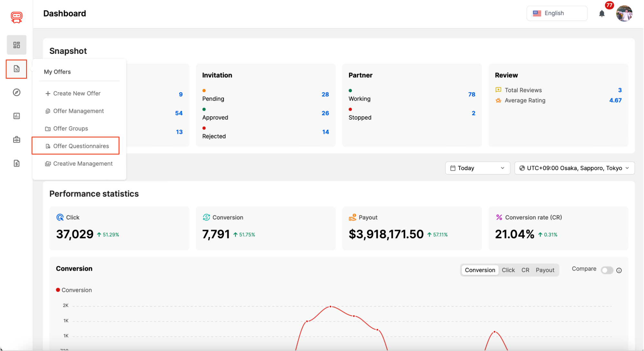
Task: Click the red robot logo icon
Action: tap(16, 17)
